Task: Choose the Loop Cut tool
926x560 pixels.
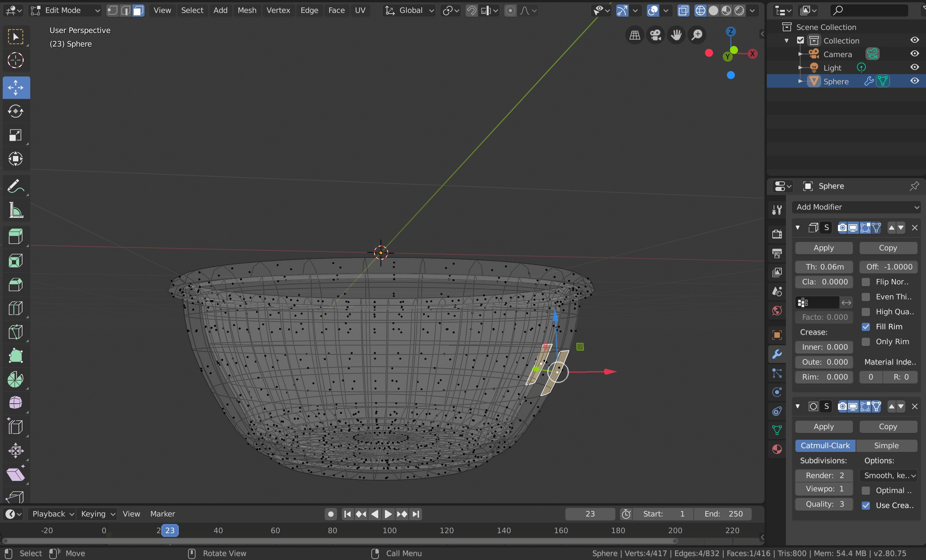Action: pos(15,308)
